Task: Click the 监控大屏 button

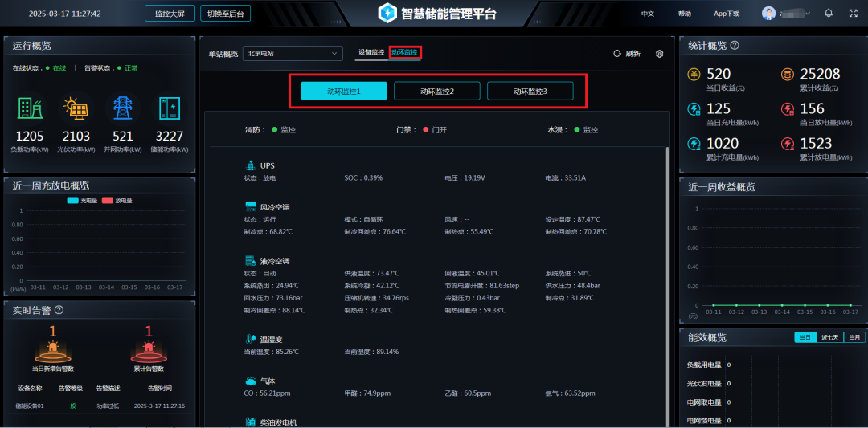Action: (x=170, y=14)
